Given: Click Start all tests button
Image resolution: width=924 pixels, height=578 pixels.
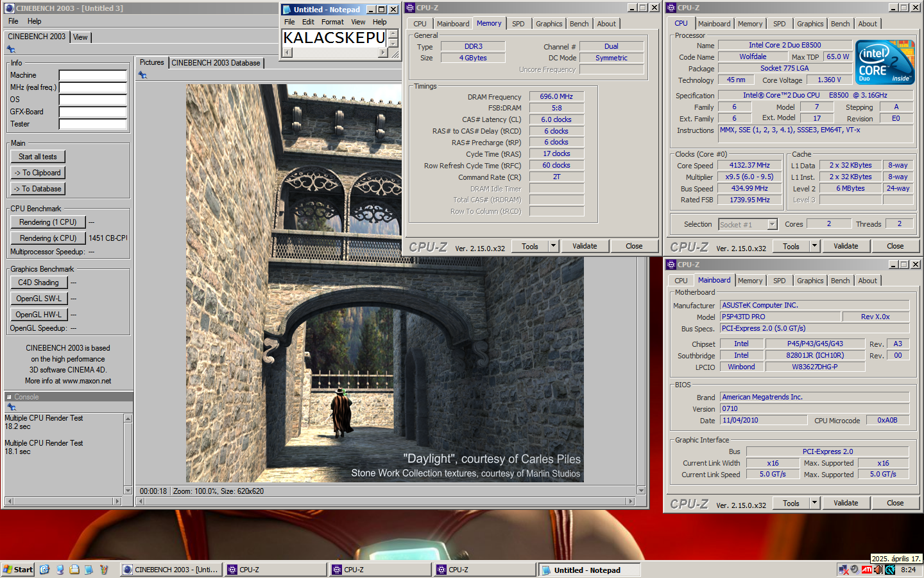Looking at the screenshot, I should (x=38, y=157).
